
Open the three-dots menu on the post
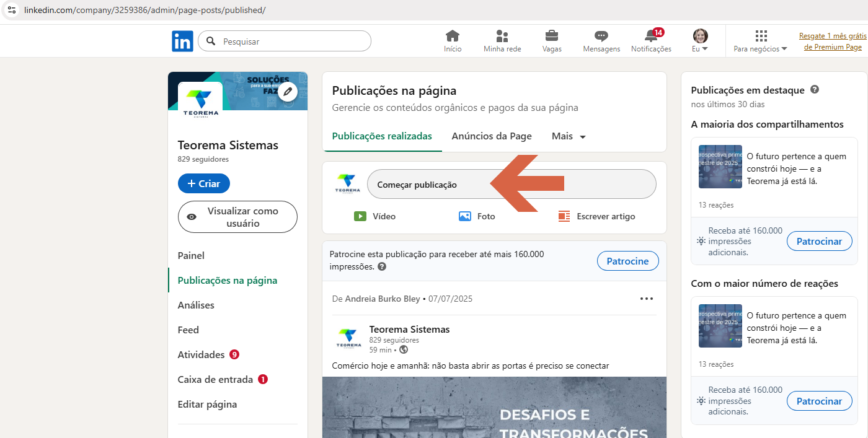pos(647,299)
